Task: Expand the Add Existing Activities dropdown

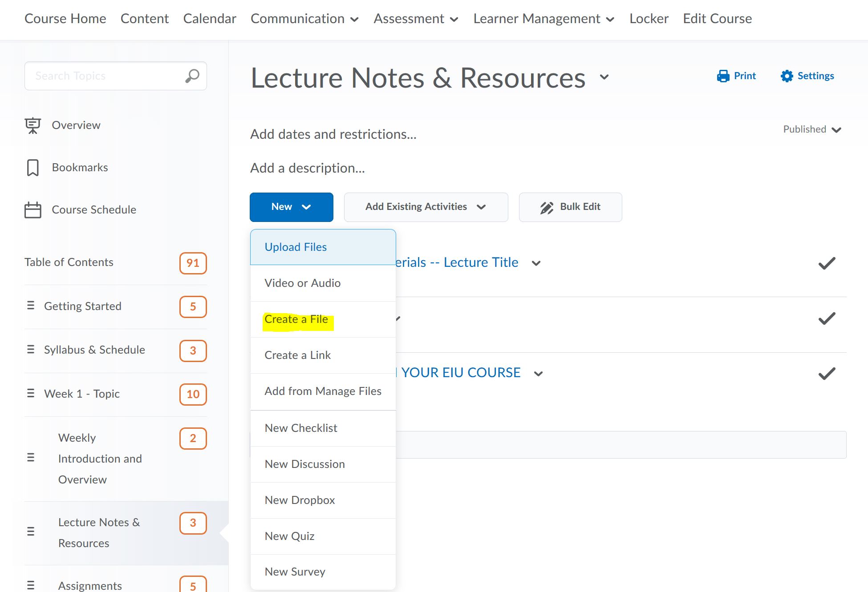Action: point(426,207)
